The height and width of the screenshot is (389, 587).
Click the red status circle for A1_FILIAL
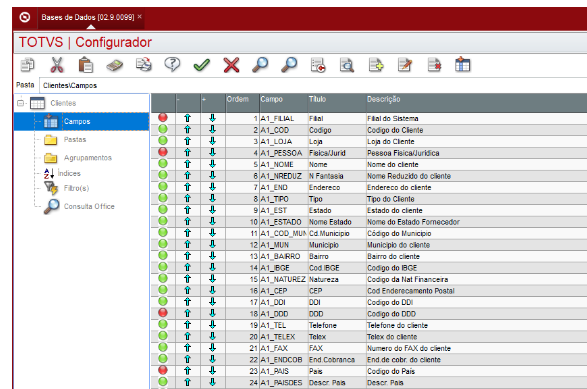163,118
